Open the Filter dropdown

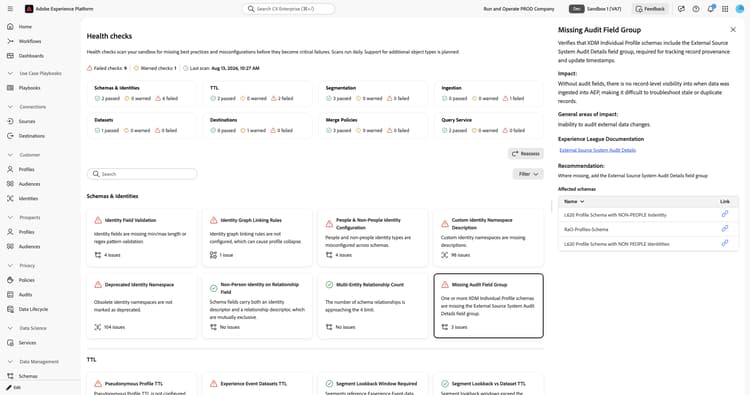[528, 174]
